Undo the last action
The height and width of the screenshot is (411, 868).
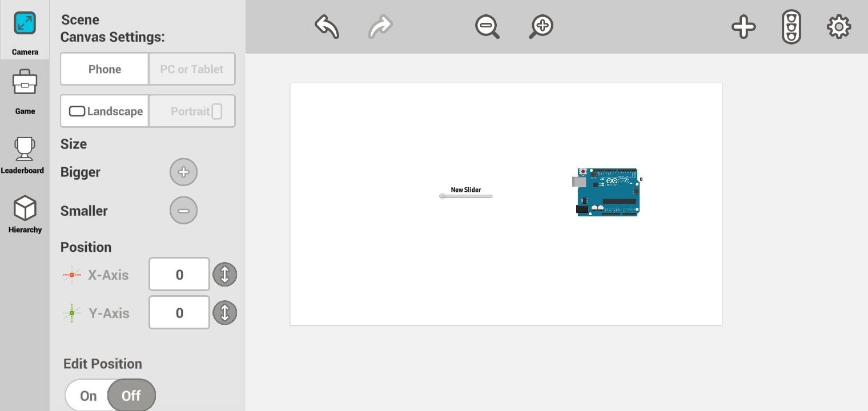pos(327,27)
